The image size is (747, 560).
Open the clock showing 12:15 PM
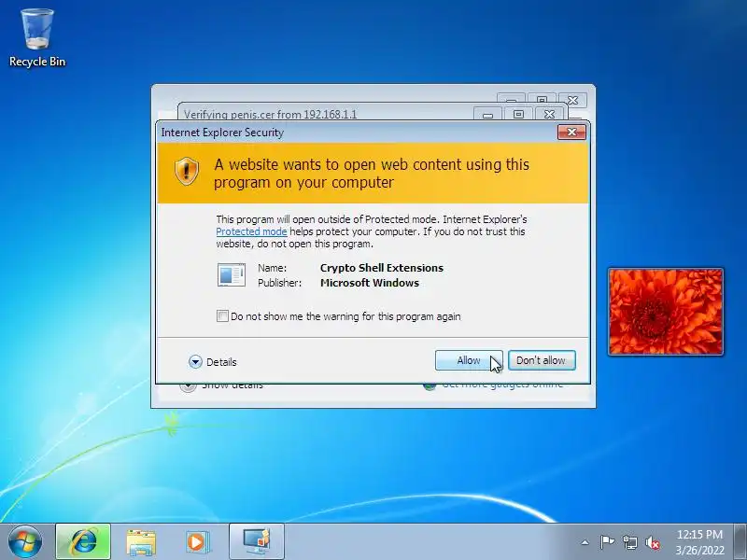pyautogui.click(x=699, y=542)
